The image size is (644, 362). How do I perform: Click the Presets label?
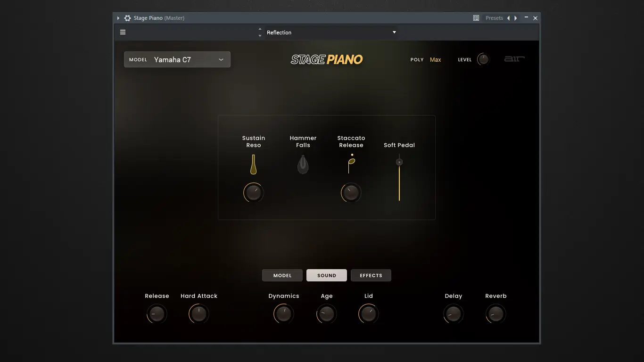[x=495, y=18]
